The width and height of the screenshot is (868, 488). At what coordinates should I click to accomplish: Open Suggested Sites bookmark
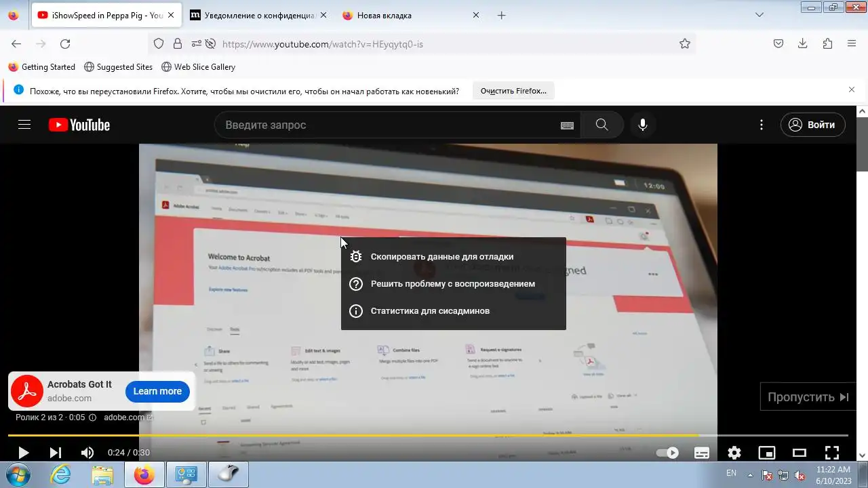(118, 67)
